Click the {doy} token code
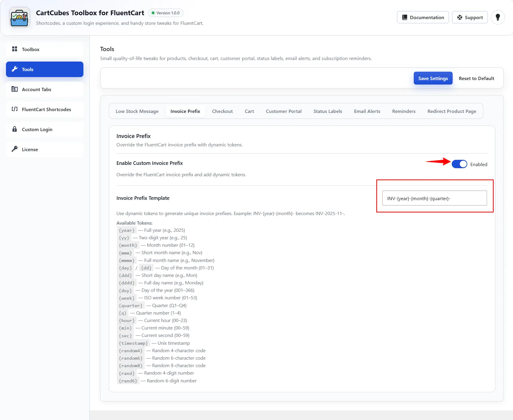The width and height of the screenshot is (513, 420). tap(125, 290)
